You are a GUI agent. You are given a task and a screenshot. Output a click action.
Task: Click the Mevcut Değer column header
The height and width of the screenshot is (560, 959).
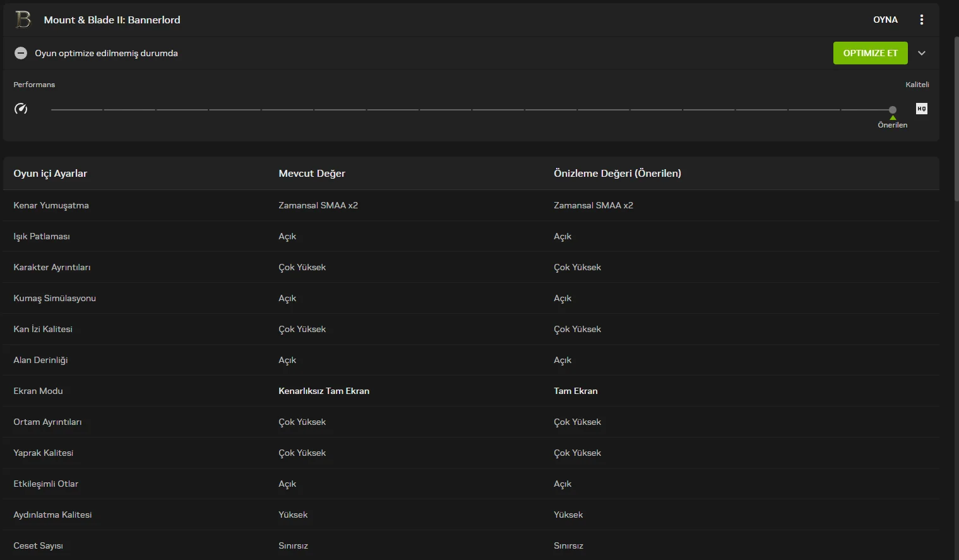coord(312,174)
